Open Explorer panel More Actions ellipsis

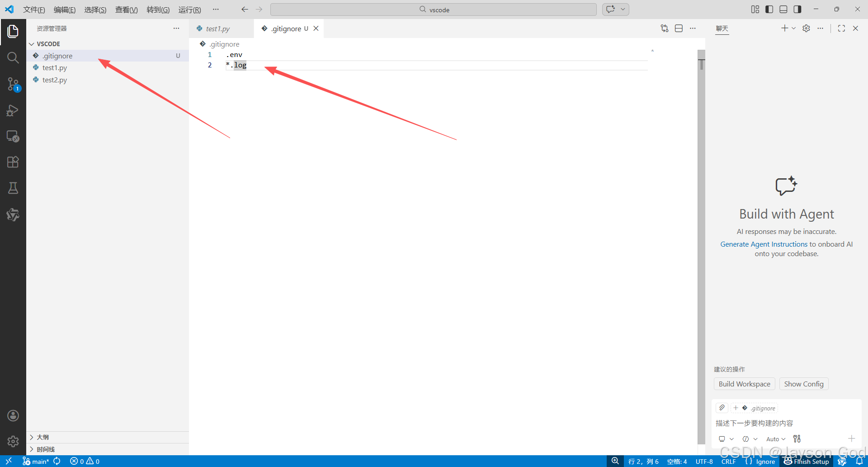point(176,29)
